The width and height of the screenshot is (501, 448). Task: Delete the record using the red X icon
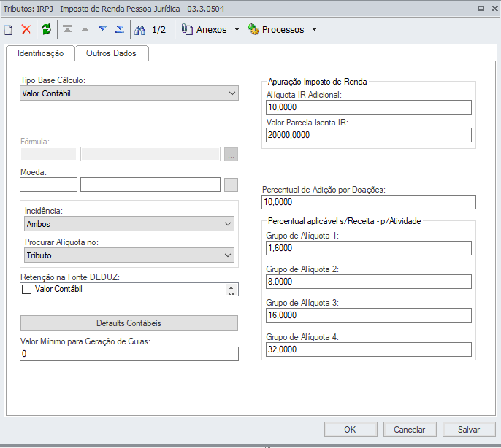(26, 29)
